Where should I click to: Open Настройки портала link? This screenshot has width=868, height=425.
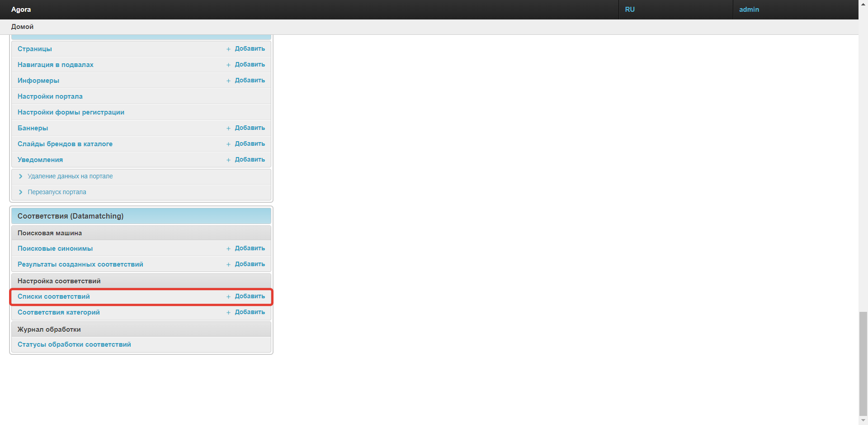pyautogui.click(x=50, y=96)
